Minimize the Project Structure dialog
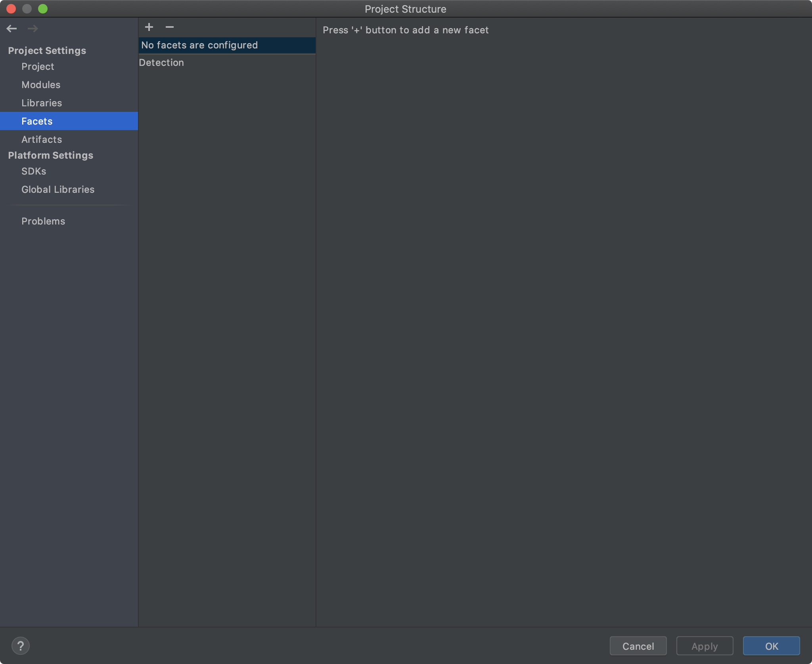 27,9
